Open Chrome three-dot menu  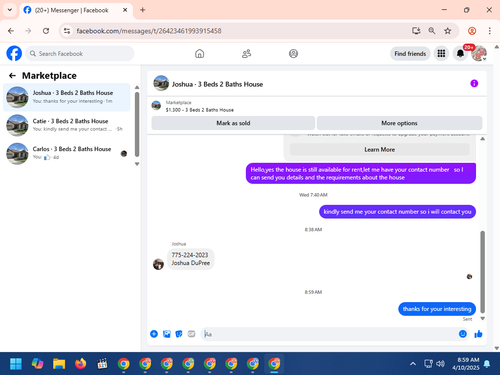pyautogui.click(x=489, y=31)
